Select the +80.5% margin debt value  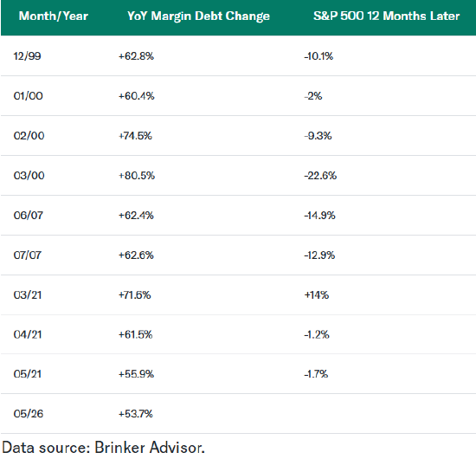coord(137,176)
